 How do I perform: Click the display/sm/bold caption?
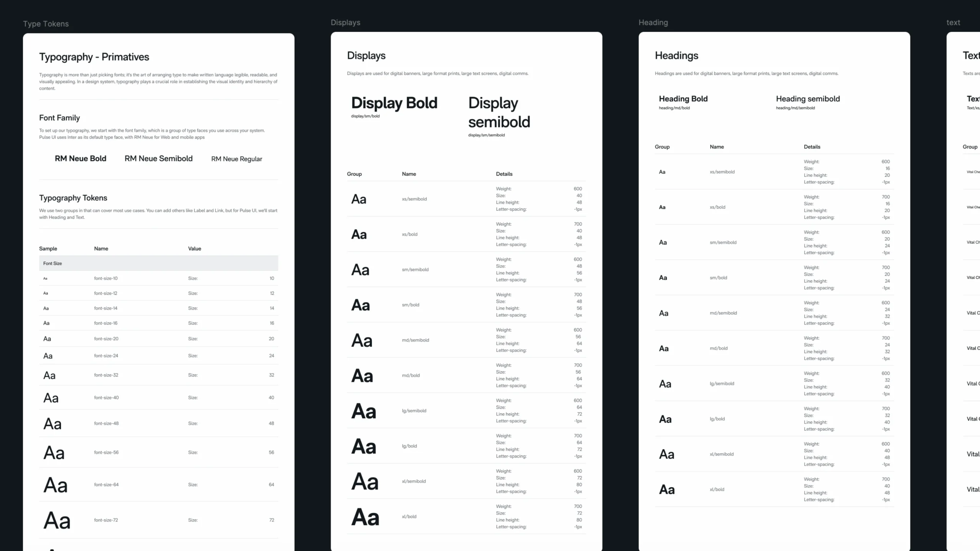click(x=365, y=116)
